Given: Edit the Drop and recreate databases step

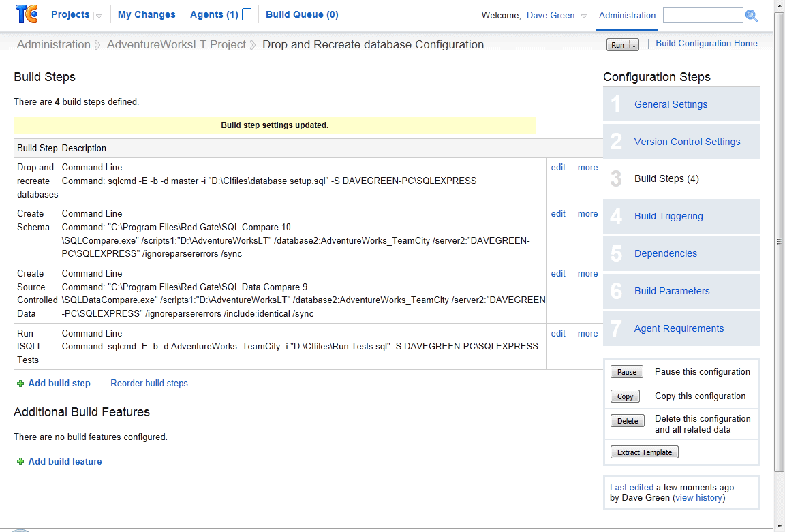Looking at the screenshot, I should (557, 167).
